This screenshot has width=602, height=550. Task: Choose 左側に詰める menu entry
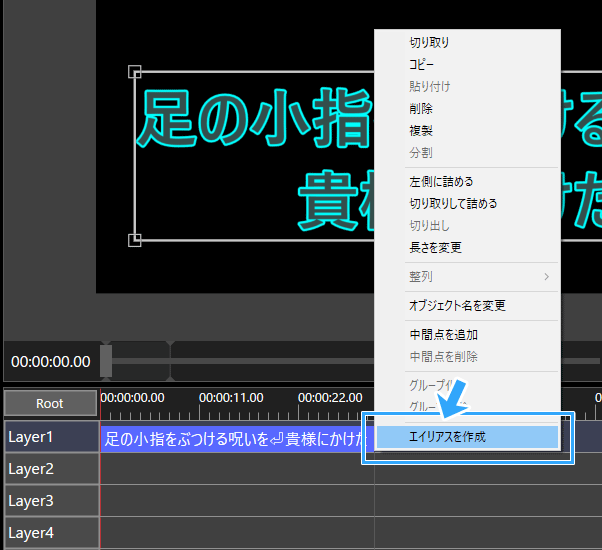441,182
